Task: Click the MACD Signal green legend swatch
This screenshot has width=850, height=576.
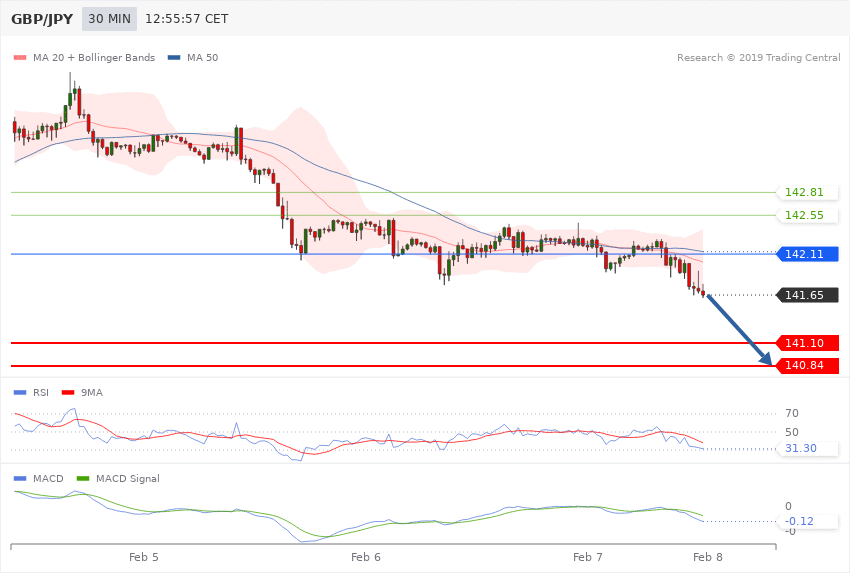Action: (83, 478)
